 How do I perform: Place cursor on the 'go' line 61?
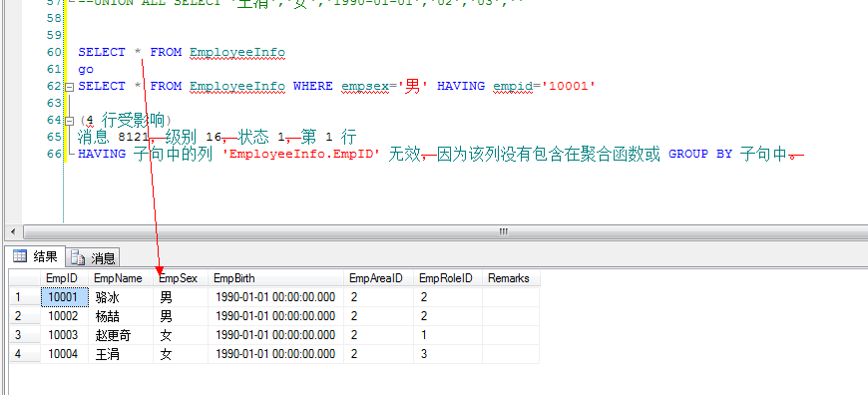(x=86, y=70)
